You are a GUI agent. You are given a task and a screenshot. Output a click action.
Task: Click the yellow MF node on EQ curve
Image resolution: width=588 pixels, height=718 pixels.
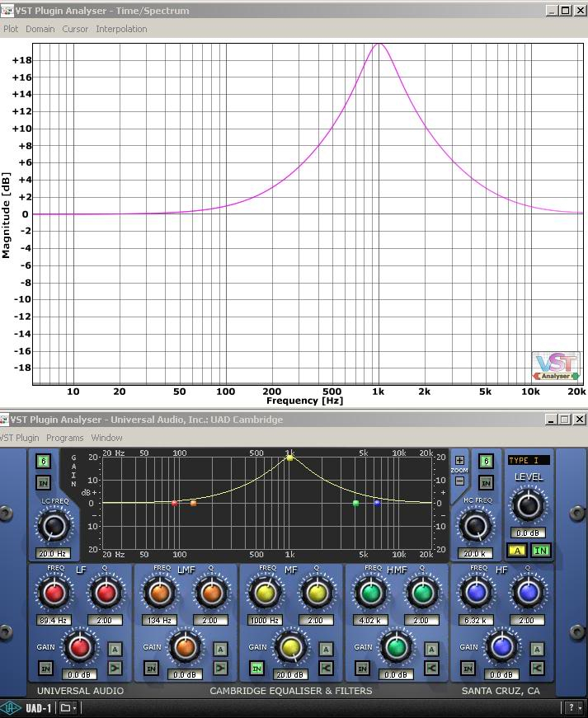click(x=289, y=457)
